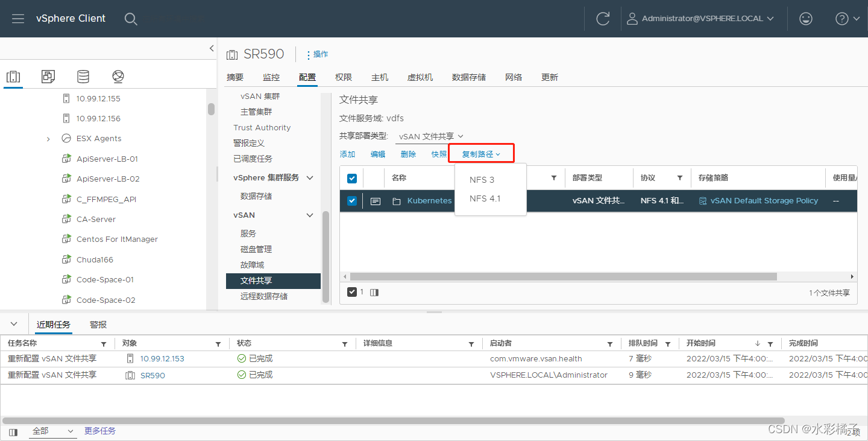Switch to the 主机 tab
This screenshot has width=868, height=441.
[x=380, y=77]
